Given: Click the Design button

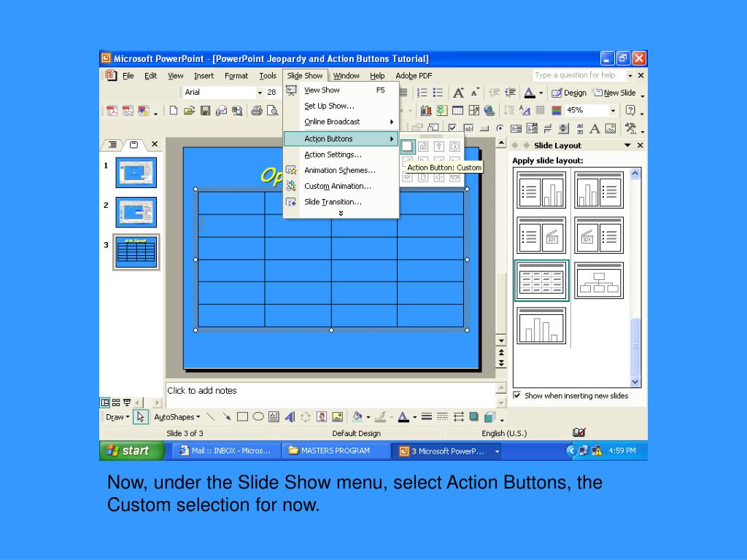Looking at the screenshot, I should click(569, 93).
